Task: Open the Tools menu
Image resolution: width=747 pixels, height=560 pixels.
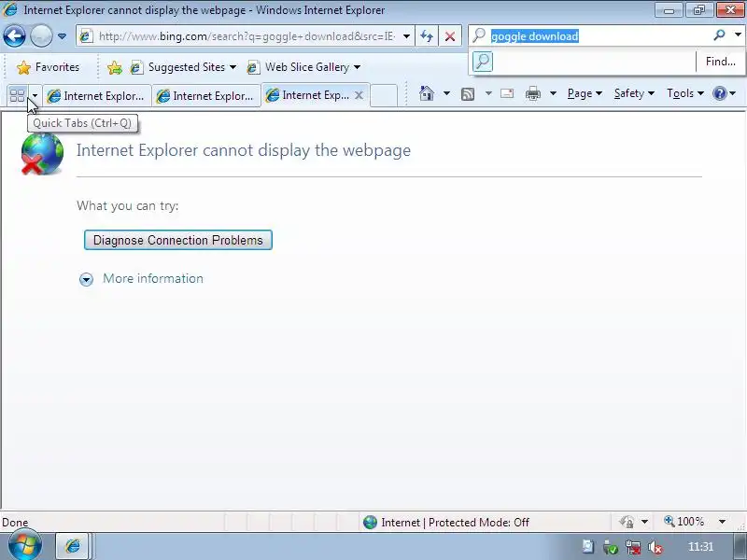Action: coord(685,93)
